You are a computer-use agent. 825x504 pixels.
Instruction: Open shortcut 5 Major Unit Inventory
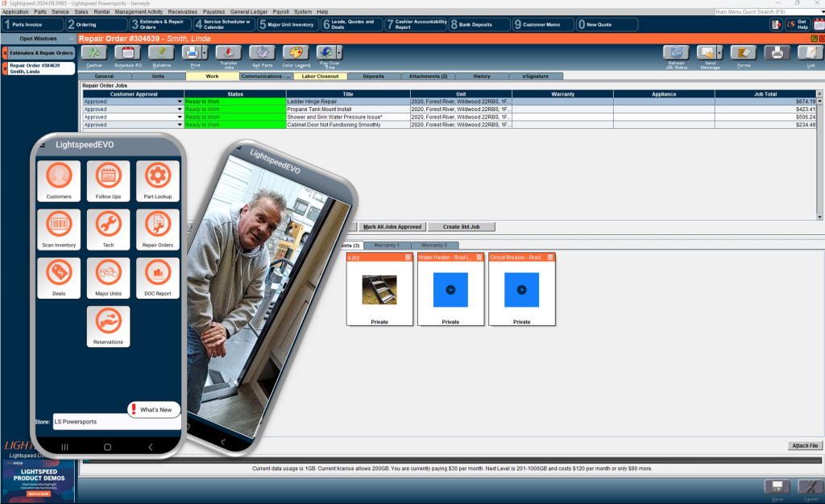pyautogui.click(x=288, y=24)
